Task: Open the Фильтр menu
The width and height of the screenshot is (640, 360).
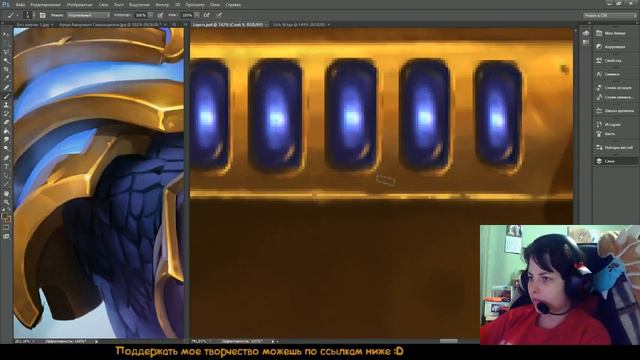Action: click(x=162, y=5)
